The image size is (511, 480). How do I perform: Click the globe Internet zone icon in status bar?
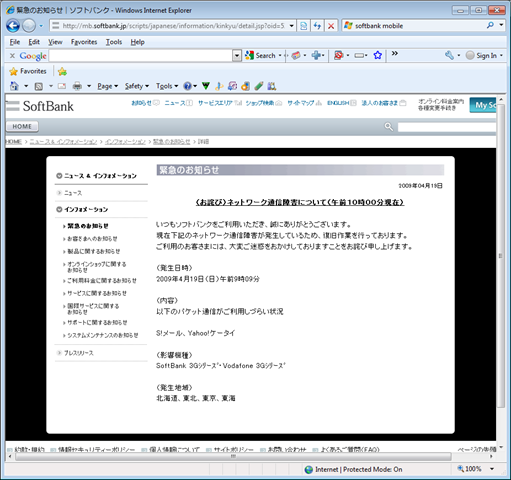click(309, 469)
